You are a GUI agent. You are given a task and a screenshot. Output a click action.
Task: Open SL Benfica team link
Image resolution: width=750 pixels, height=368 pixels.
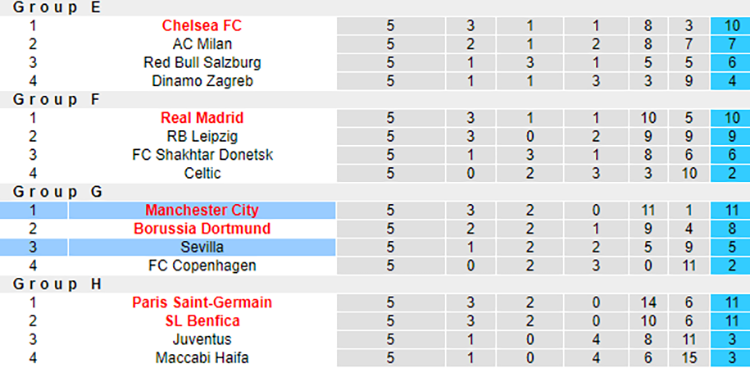(x=202, y=321)
